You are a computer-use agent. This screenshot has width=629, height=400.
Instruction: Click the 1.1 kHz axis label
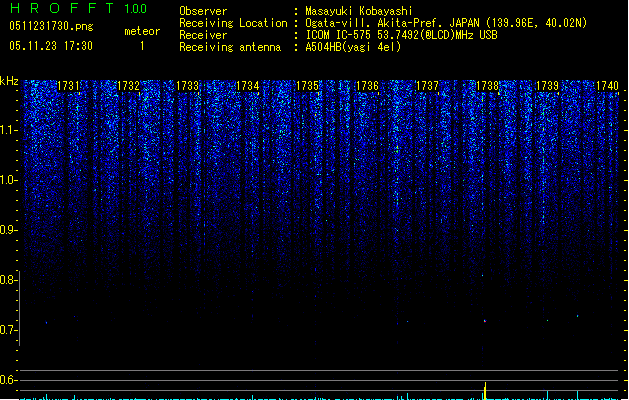(8, 130)
